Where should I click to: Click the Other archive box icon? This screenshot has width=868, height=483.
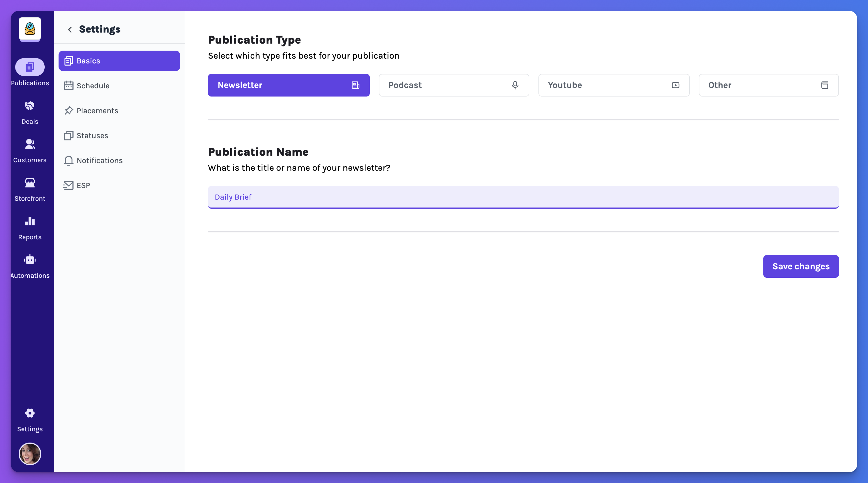point(824,85)
